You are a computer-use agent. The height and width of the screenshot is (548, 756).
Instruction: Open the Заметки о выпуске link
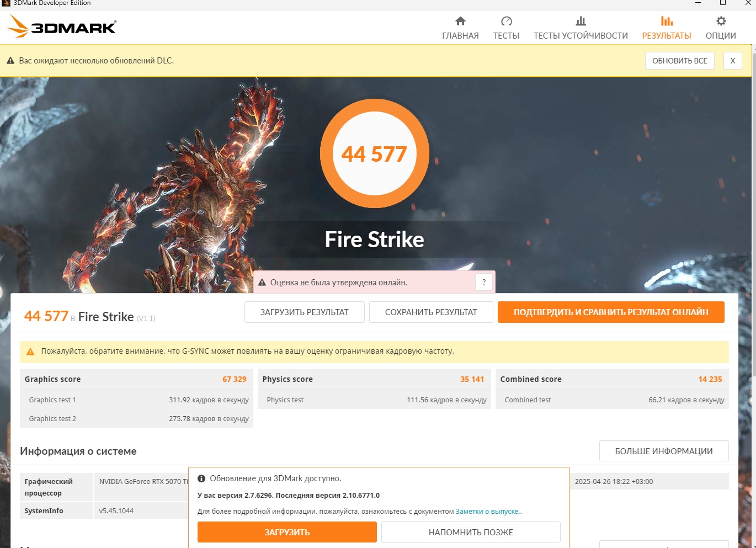point(487,512)
